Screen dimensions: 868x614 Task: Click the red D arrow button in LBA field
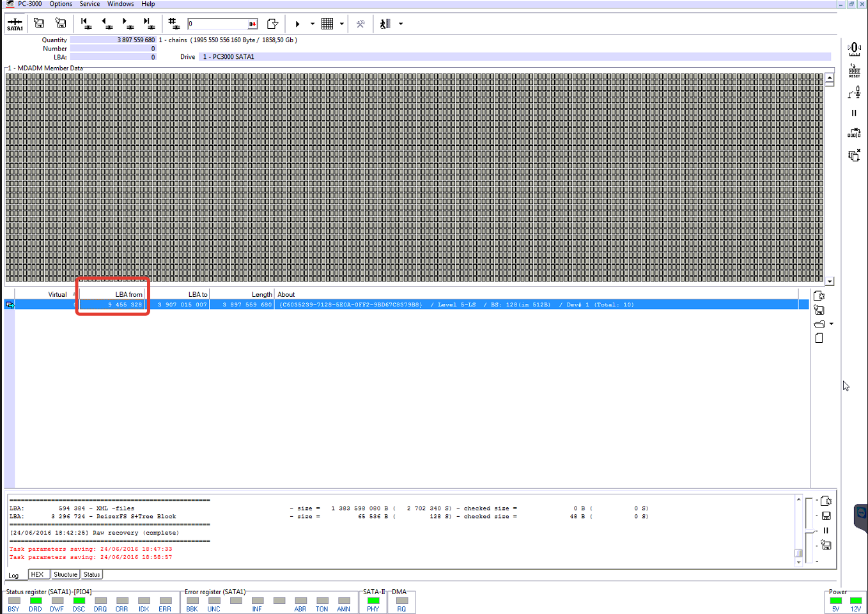[252, 24]
